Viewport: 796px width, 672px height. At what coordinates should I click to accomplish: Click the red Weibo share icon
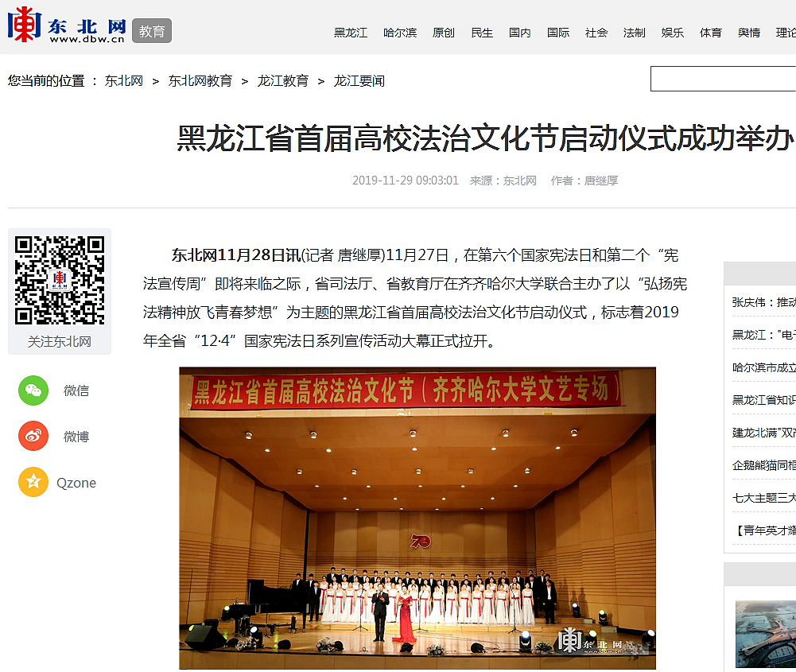[x=33, y=437]
